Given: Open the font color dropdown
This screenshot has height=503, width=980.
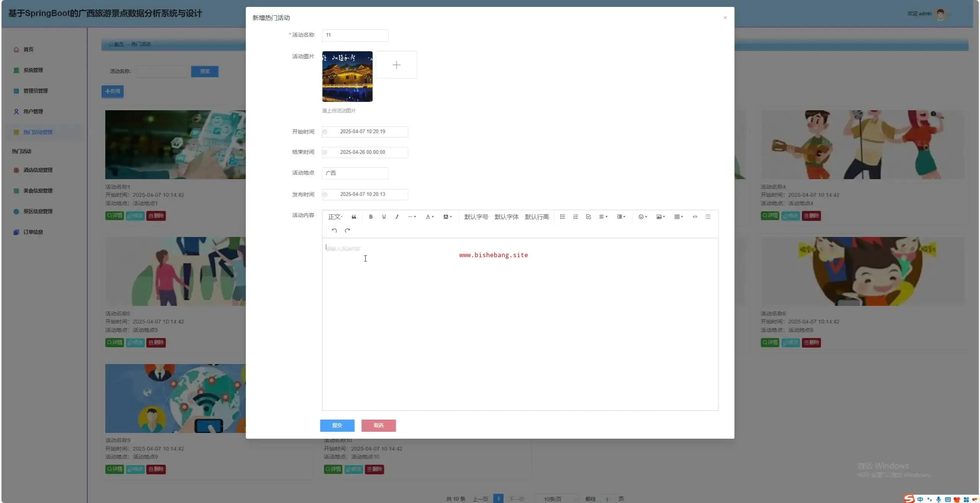Looking at the screenshot, I should (x=430, y=217).
